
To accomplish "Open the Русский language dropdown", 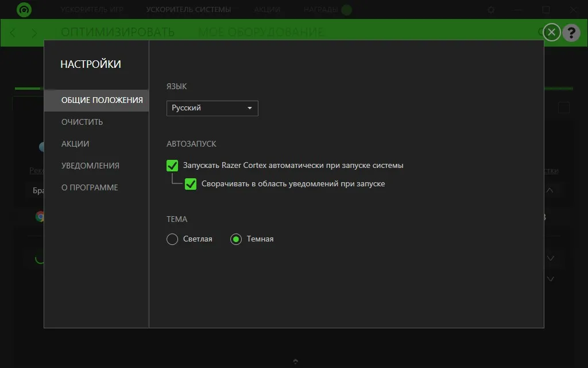I will (212, 108).
